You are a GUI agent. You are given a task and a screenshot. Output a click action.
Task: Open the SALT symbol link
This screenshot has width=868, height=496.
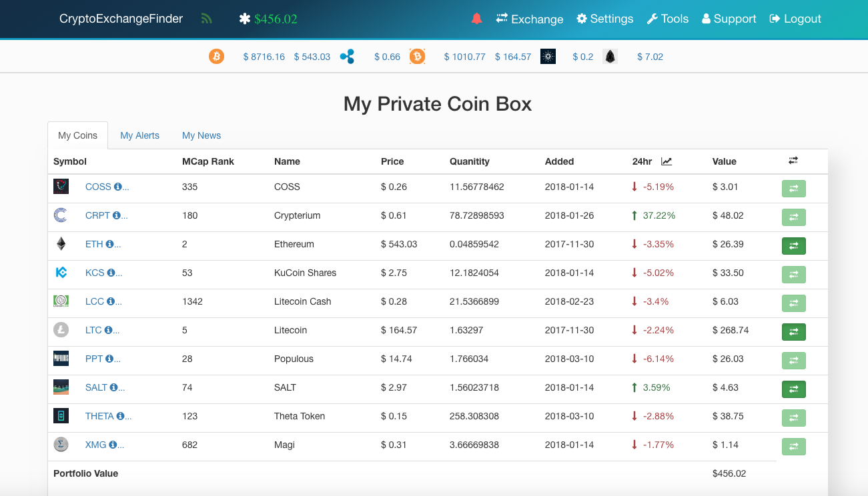[96, 387]
